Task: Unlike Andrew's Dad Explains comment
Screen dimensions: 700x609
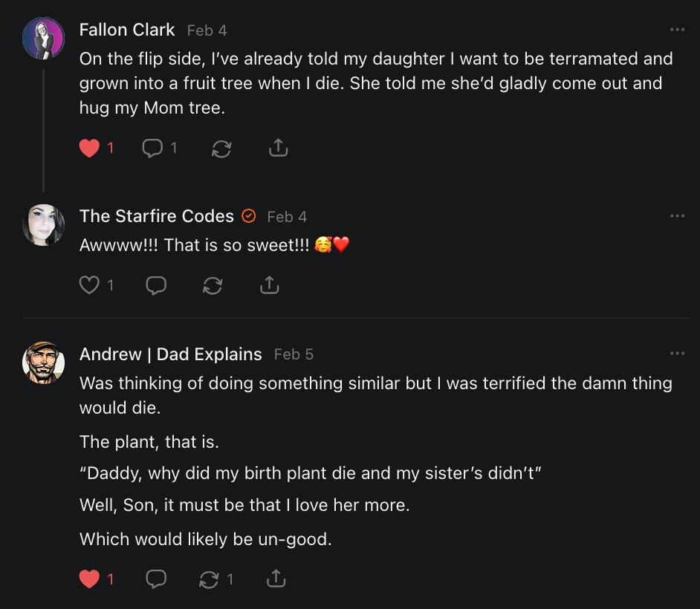Action: click(x=89, y=579)
